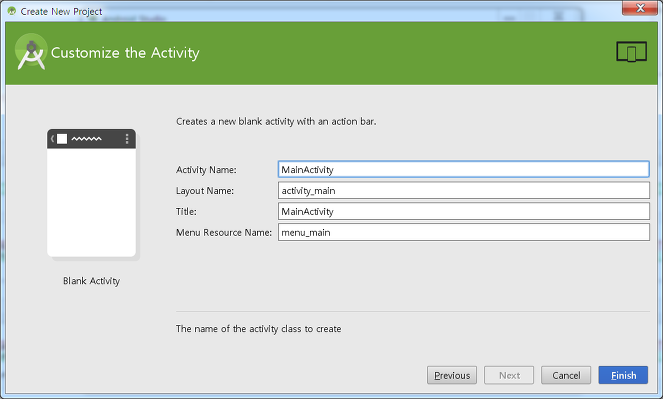Click the Android Studio title bar icon
663x399 pixels.
(12, 11)
